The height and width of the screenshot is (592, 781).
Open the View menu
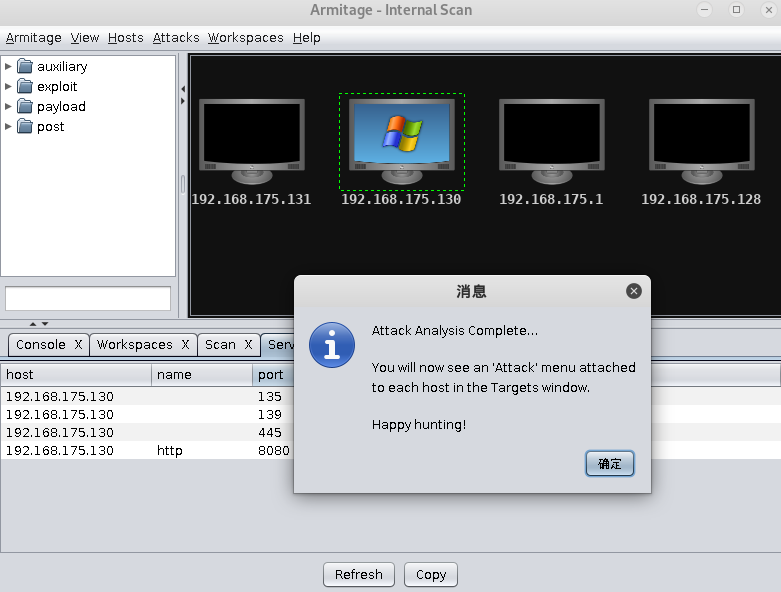pyautogui.click(x=85, y=38)
